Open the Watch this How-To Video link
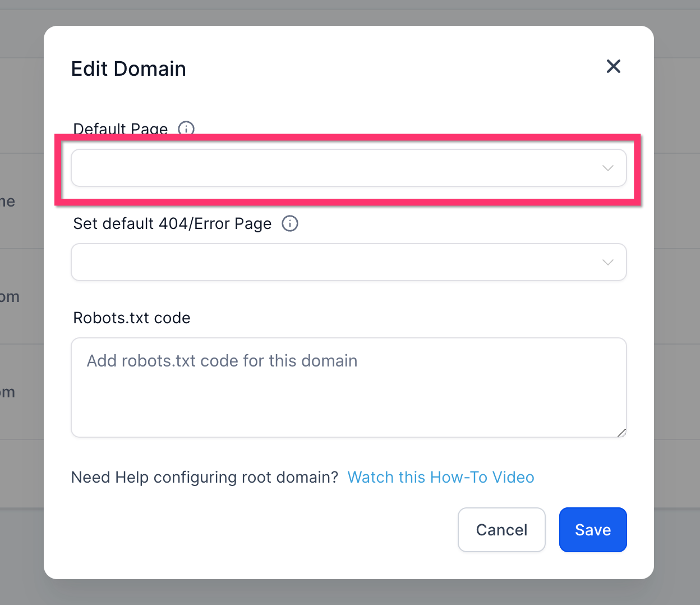Image resolution: width=700 pixels, height=605 pixels. tap(440, 477)
